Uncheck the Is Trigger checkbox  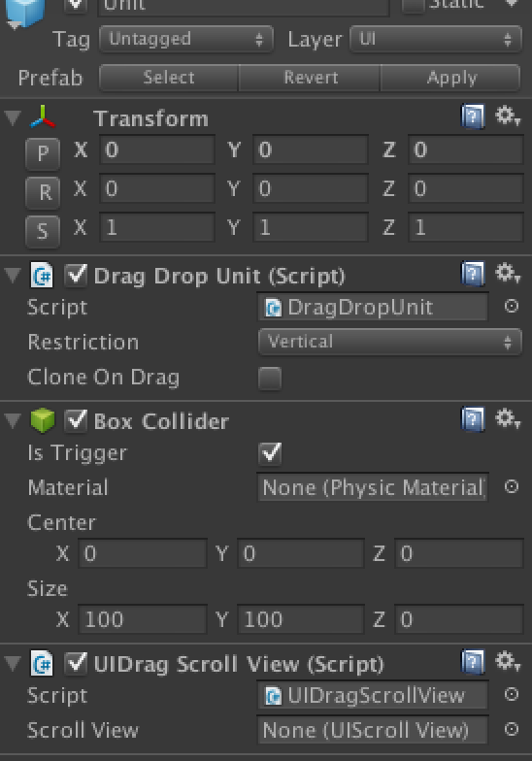point(270,453)
